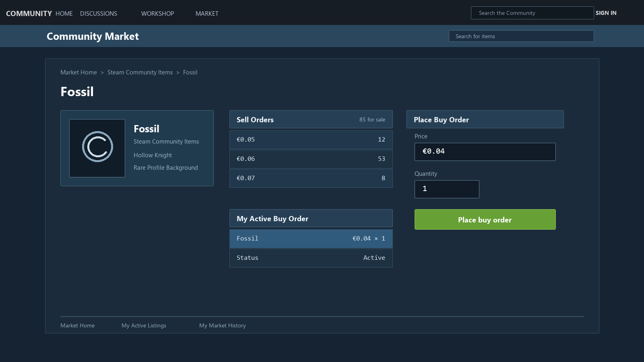Go to Market Home breadcrumb
Viewport: 644px width, 362px height.
78,72
